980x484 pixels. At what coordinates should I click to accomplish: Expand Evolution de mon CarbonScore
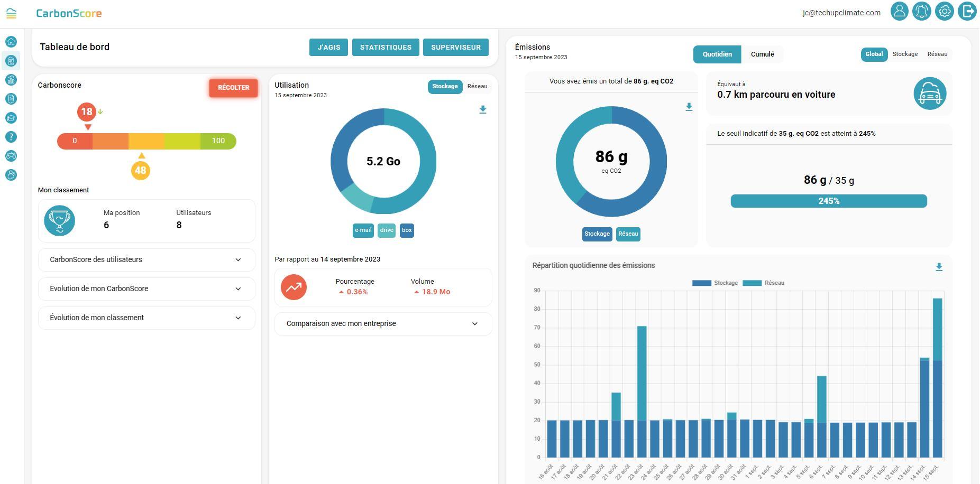point(146,289)
